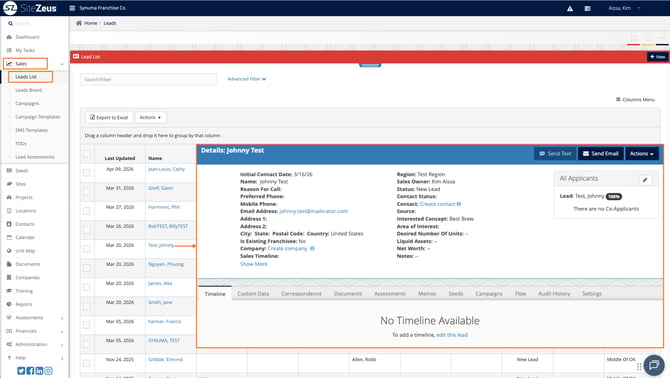The width and height of the screenshot is (670, 378).
Task: Click the SiteZeus logo
Action: 29,8
